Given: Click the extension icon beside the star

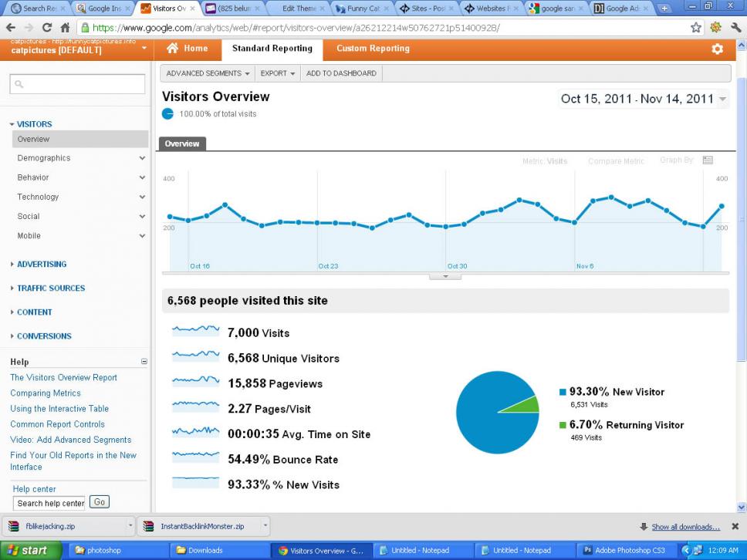Looking at the screenshot, I should coord(715,28).
